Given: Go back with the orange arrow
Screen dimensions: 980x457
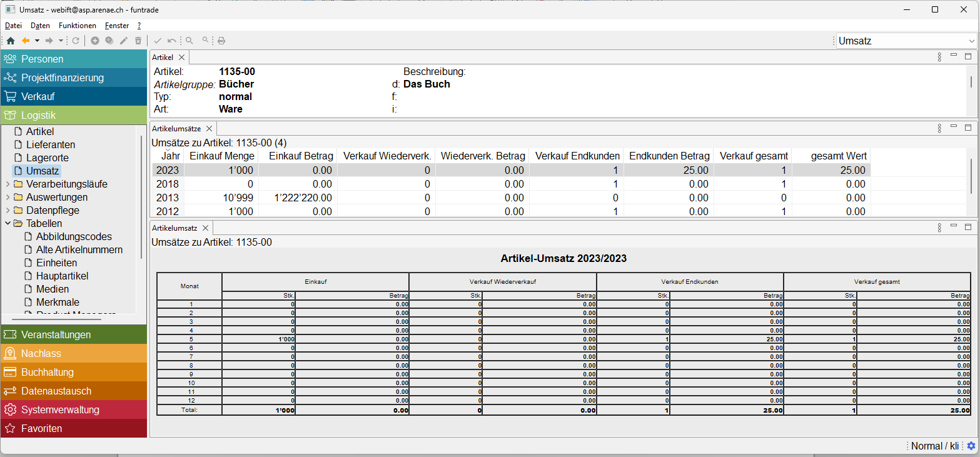Looking at the screenshot, I should click(x=26, y=41).
